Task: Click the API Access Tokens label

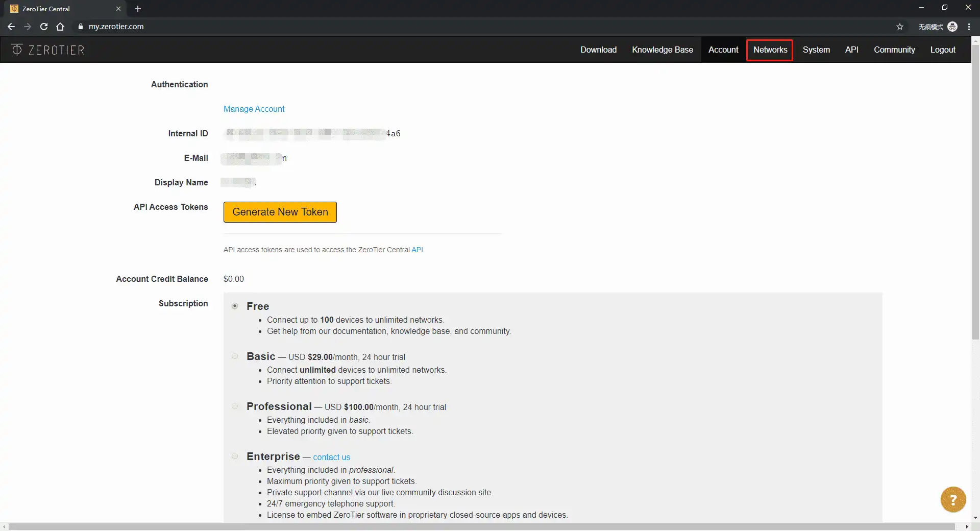Action: tap(171, 207)
